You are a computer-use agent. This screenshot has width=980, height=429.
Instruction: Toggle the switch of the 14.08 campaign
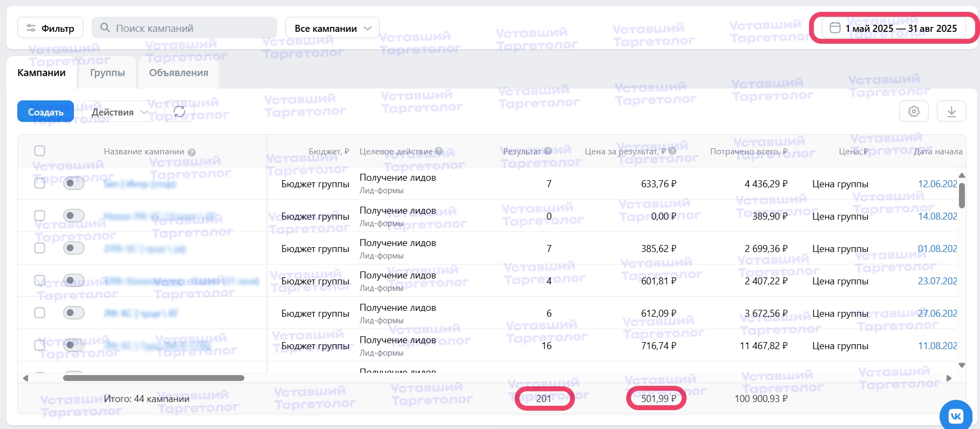pos(73,216)
